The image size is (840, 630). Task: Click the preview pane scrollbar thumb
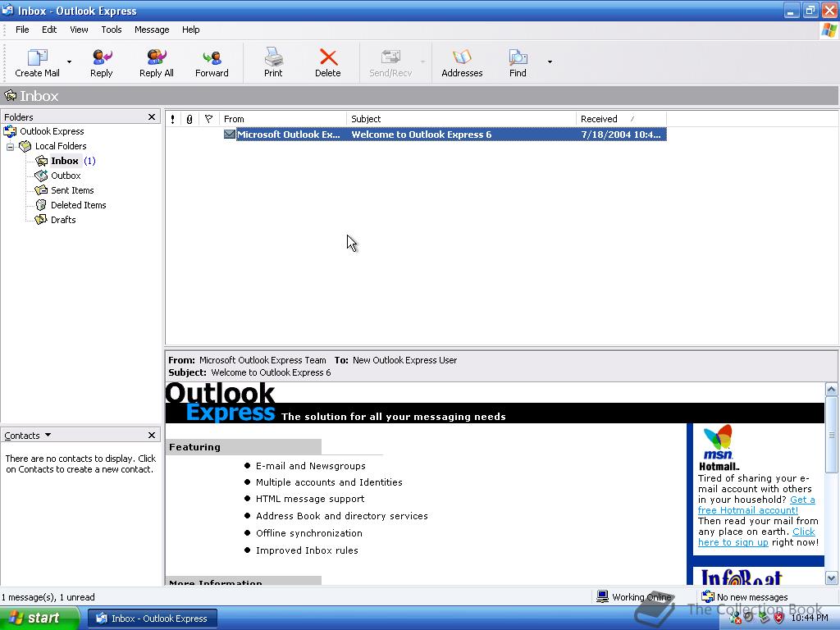832,435
